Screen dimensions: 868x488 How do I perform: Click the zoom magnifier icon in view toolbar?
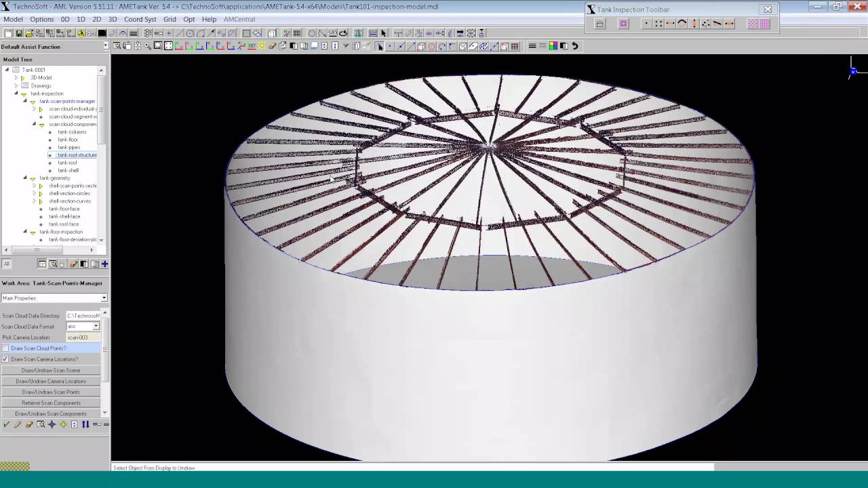point(147,46)
